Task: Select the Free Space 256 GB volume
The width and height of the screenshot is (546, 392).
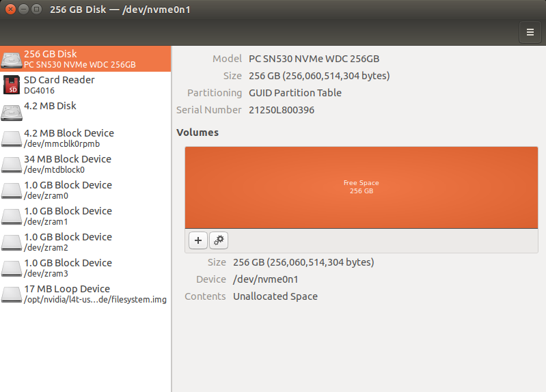Action: click(361, 186)
